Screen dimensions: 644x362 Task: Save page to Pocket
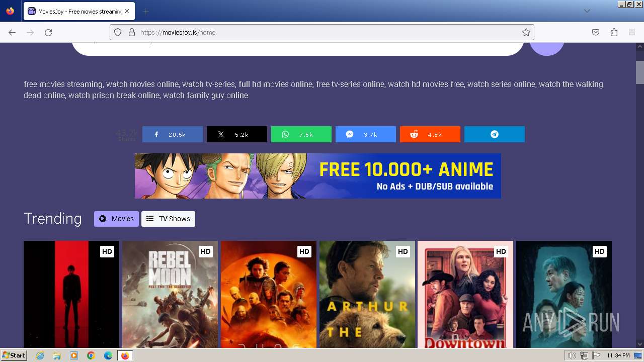pos(596,32)
